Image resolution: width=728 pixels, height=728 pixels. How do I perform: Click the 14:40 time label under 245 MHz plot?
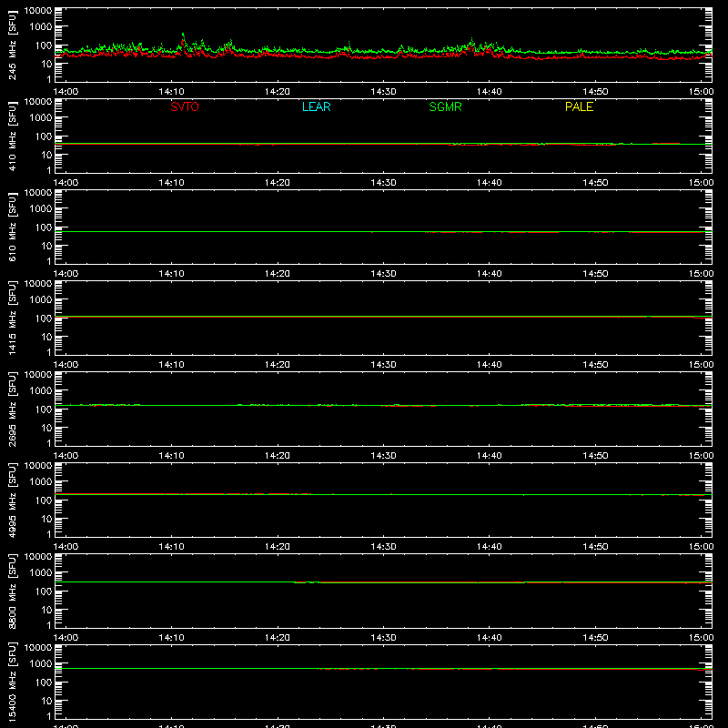489,92
